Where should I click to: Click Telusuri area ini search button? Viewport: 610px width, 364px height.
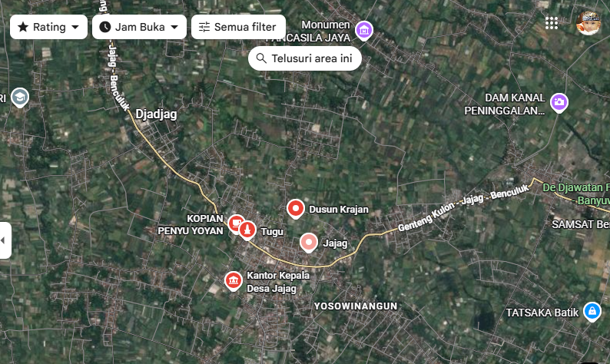click(305, 58)
